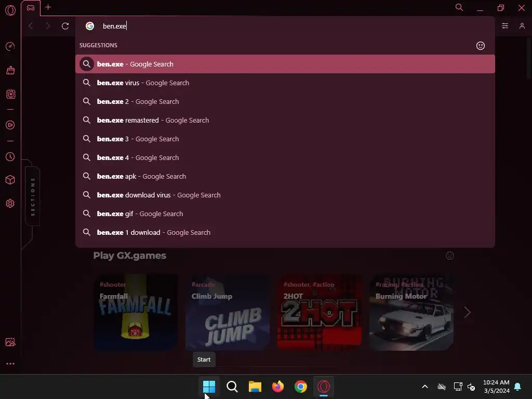Viewport: 532px width, 399px height.
Task: Open the CPU chip limiter sidebar icon
Action: [10, 94]
